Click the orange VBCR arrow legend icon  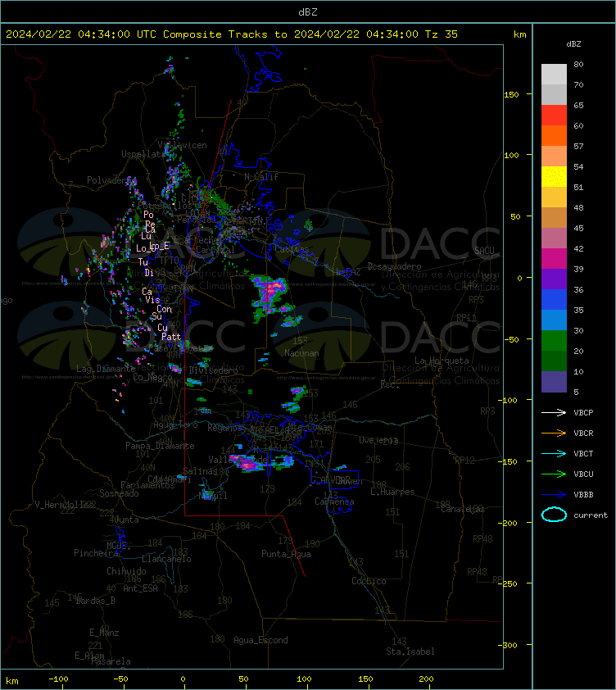pyautogui.click(x=554, y=433)
